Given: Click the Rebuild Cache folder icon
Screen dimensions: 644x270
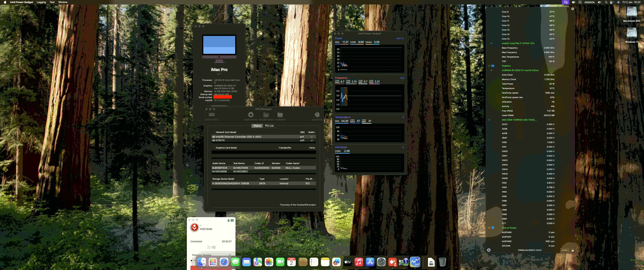Looking at the screenshot, I should tap(266, 115).
